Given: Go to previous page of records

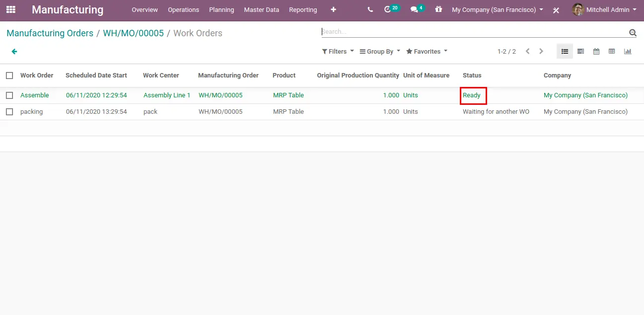Looking at the screenshot, I should [527, 51].
